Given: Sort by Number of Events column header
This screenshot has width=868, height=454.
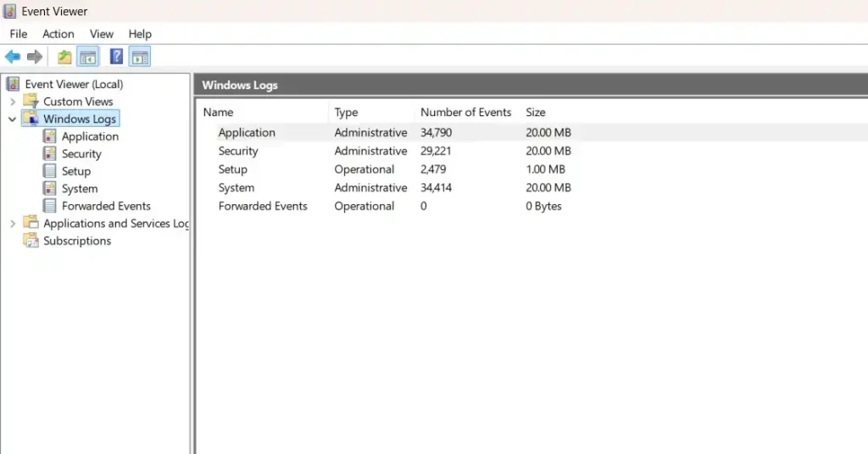Looking at the screenshot, I should 468,113.
